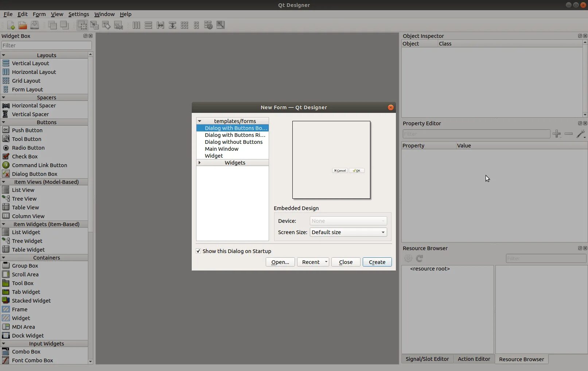
Task: Select Dialog without Buttons template
Action: click(x=232, y=142)
